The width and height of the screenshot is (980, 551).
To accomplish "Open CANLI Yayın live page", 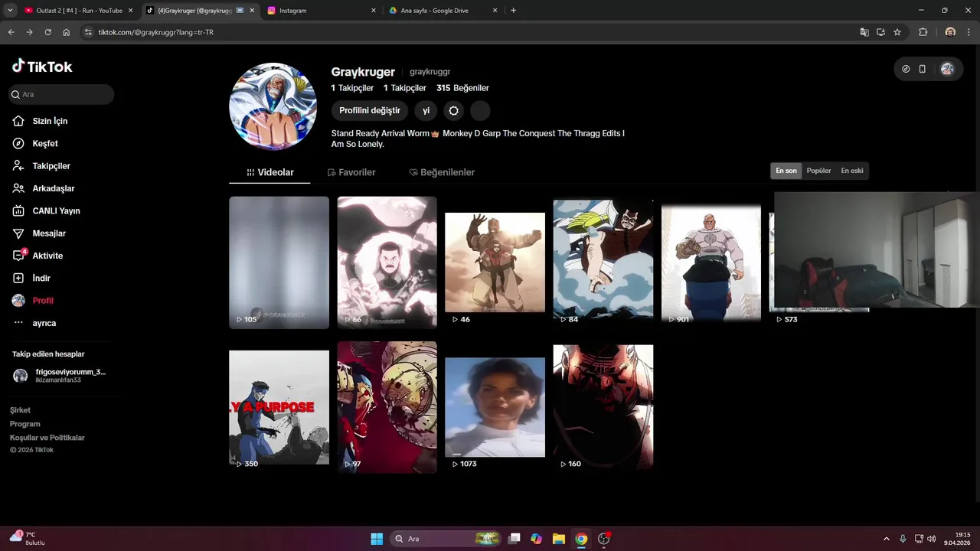I will [56, 210].
